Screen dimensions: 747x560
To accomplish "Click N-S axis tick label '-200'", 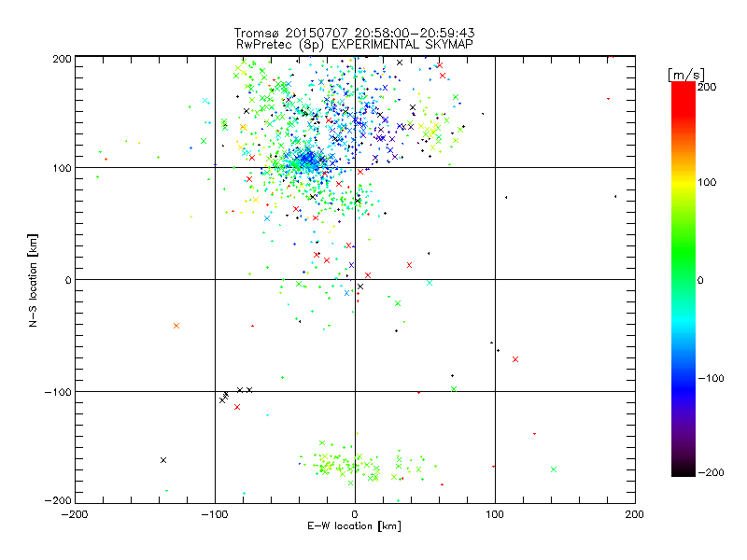I will [58, 500].
